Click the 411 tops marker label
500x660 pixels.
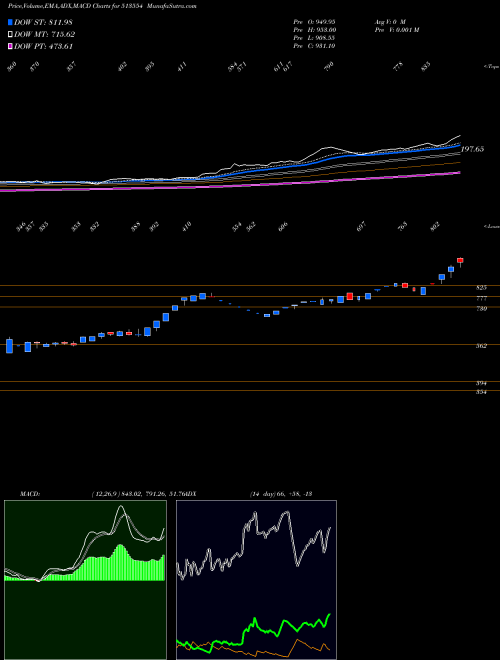[182, 67]
